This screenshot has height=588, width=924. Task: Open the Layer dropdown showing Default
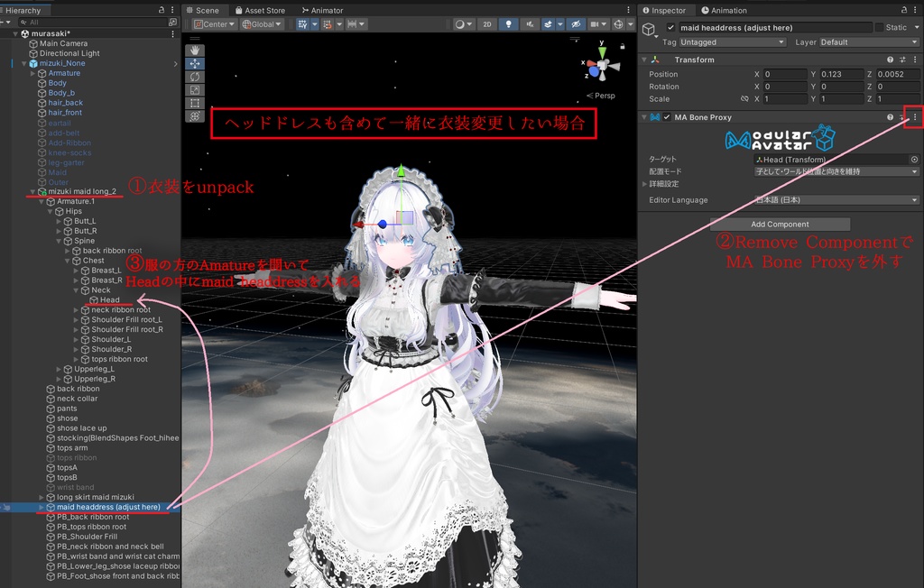[869, 42]
